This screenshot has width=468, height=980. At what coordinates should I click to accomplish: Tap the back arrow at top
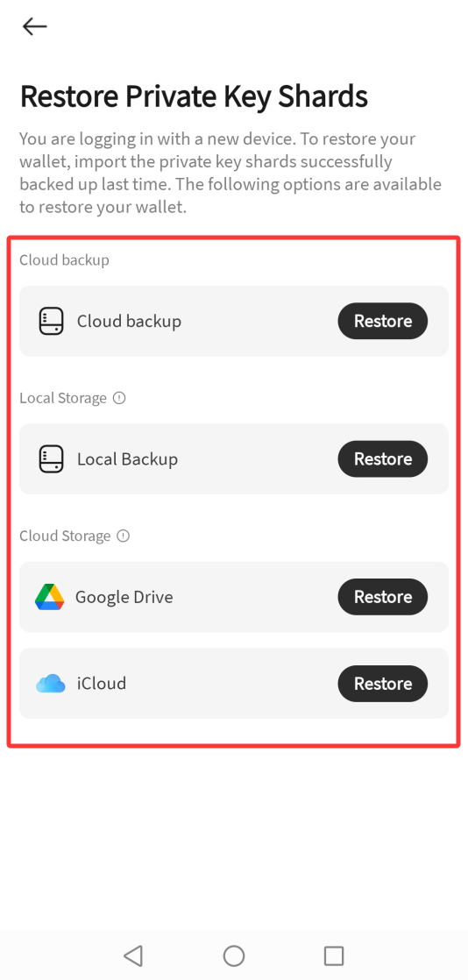click(34, 26)
